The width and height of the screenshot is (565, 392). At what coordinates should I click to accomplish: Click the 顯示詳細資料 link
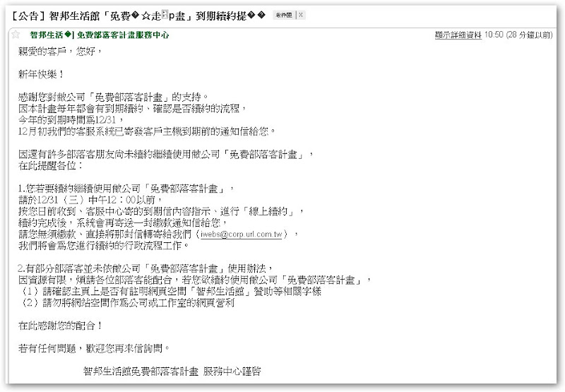pyautogui.click(x=458, y=35)
